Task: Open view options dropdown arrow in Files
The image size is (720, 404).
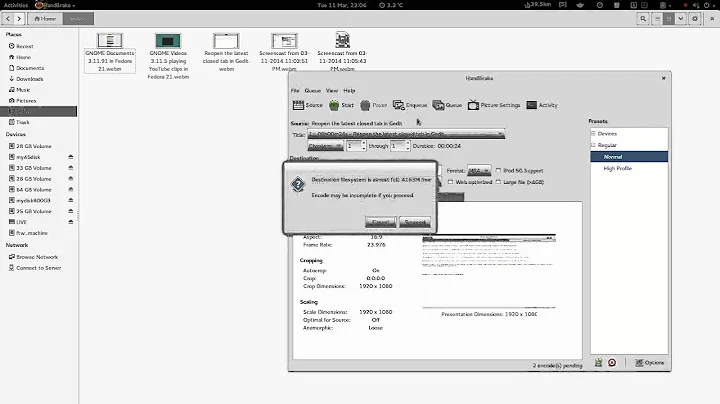Action: click(681, 19)
